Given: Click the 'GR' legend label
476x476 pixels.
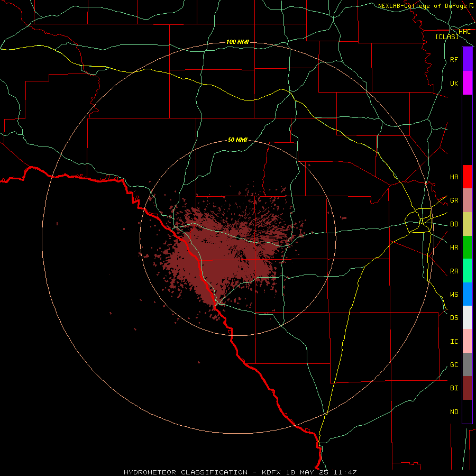Looking at the screenshot, I should (454, 200).
